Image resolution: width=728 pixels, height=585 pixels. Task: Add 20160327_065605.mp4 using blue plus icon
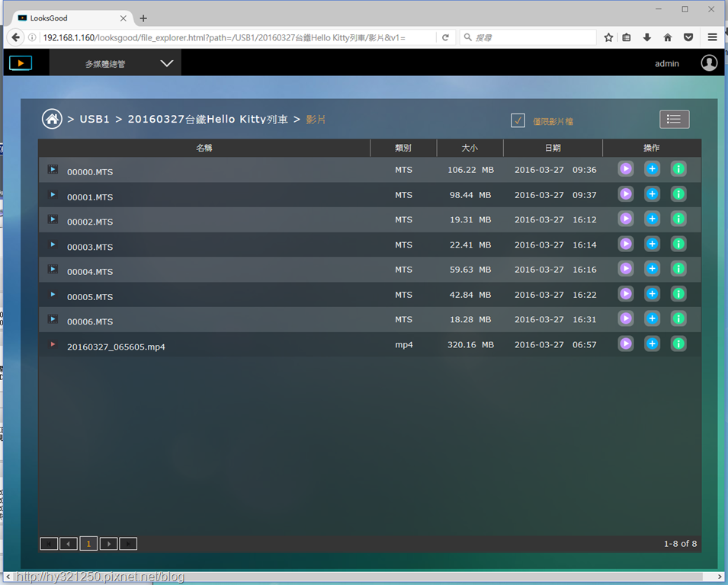click(x=653, y=344)
